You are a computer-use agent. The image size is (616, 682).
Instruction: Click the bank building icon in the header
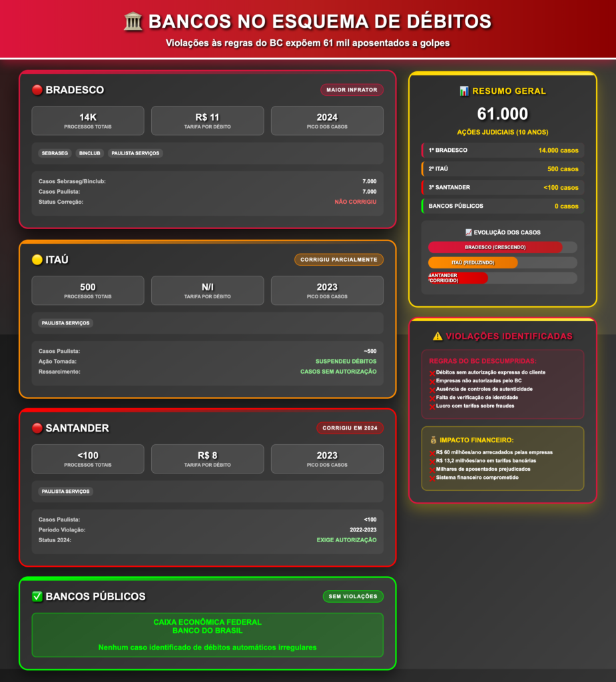[x=133, y=21]
